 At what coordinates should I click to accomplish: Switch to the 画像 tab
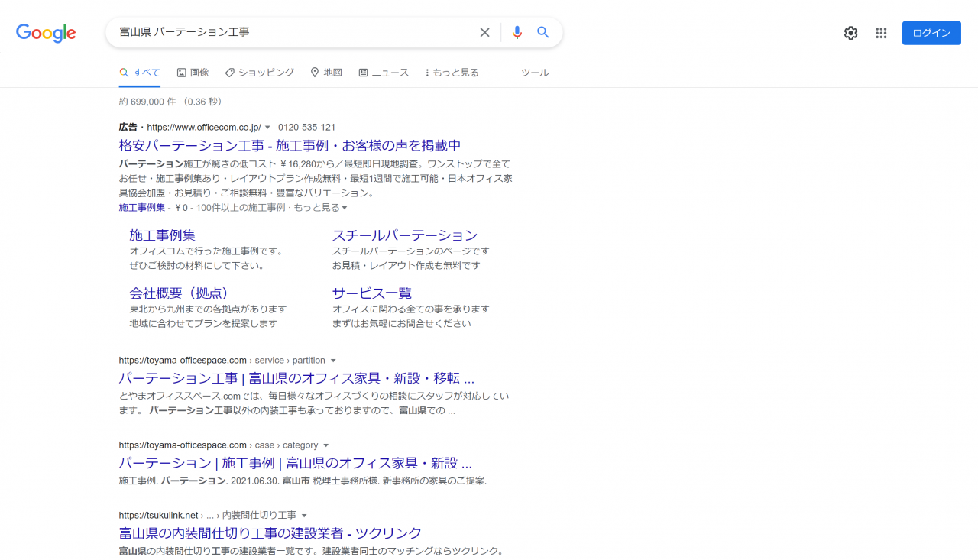(x=193, y=73)
